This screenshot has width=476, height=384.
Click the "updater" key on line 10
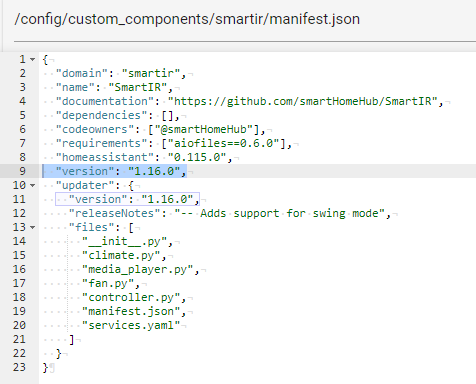click(x=85, y=185)
